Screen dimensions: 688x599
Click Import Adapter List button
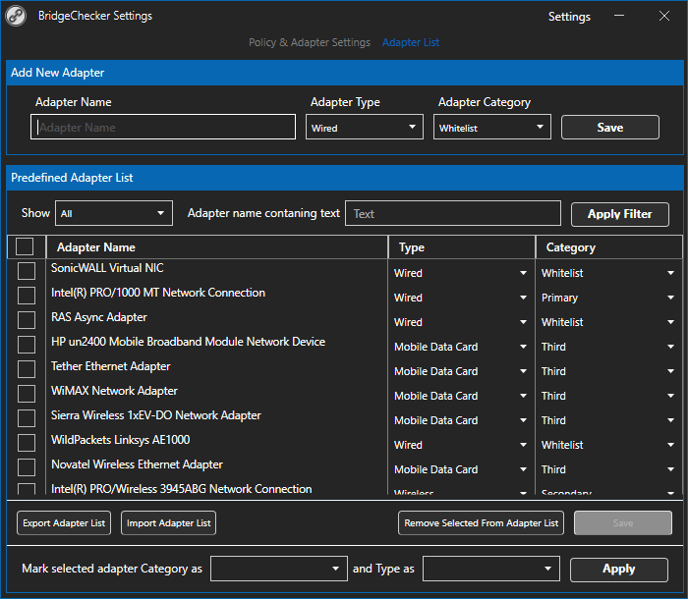(168, 523)
